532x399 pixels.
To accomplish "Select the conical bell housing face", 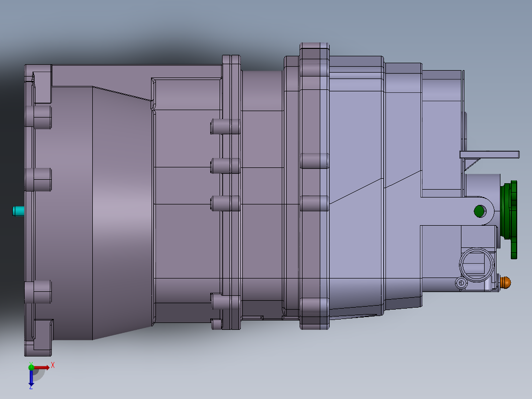I will point(122,213).
